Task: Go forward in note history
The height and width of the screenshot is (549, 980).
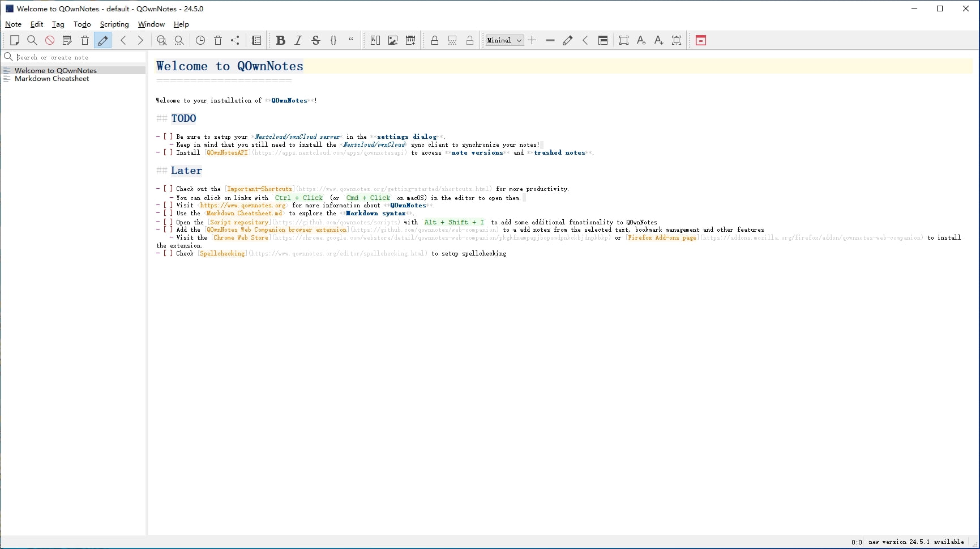Action: pos(140,40)
